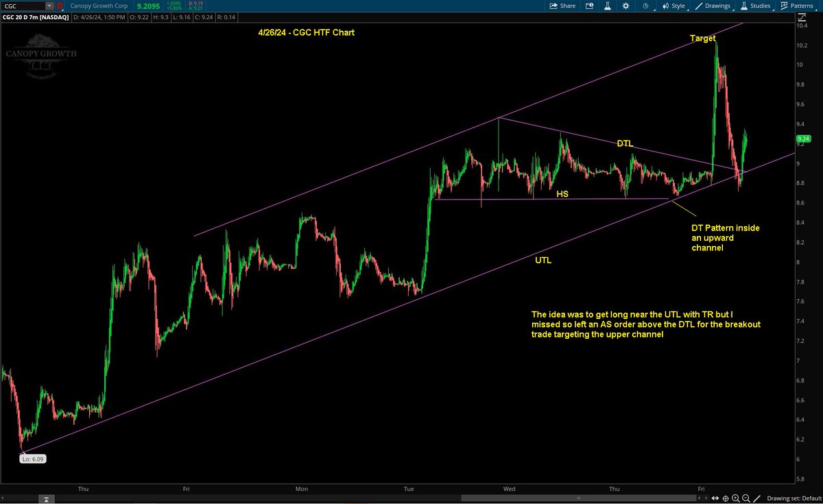Click the DT Pattern inside channel note
The image size is (823, 504).
point(725,237)
